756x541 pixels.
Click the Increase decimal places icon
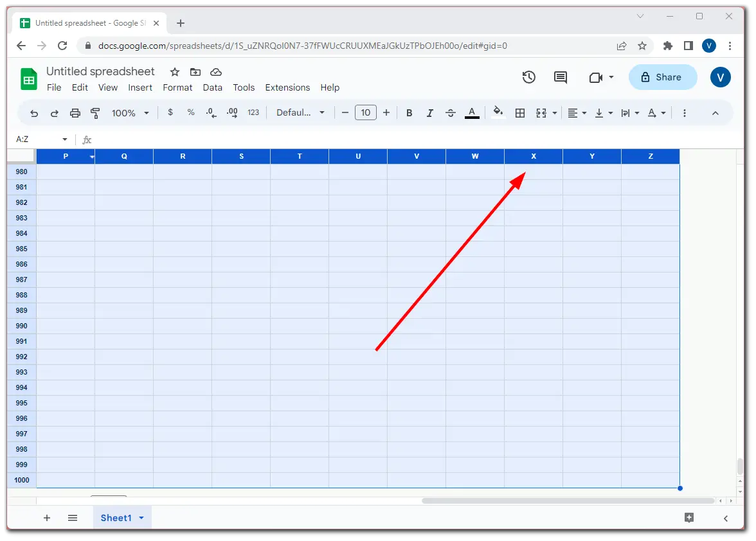[231, 112]
